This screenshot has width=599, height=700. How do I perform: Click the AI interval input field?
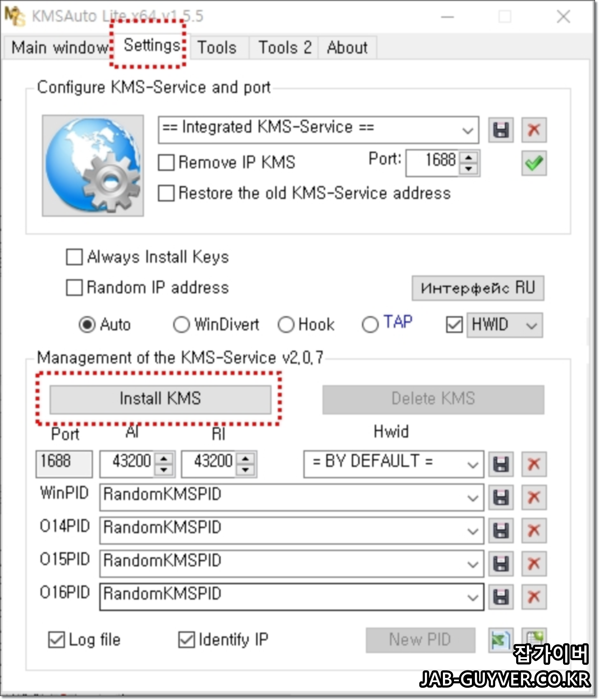tap(127, 464)
